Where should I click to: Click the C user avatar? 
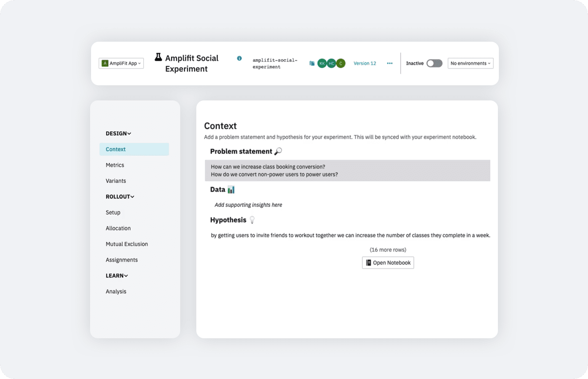click(340, 63)
